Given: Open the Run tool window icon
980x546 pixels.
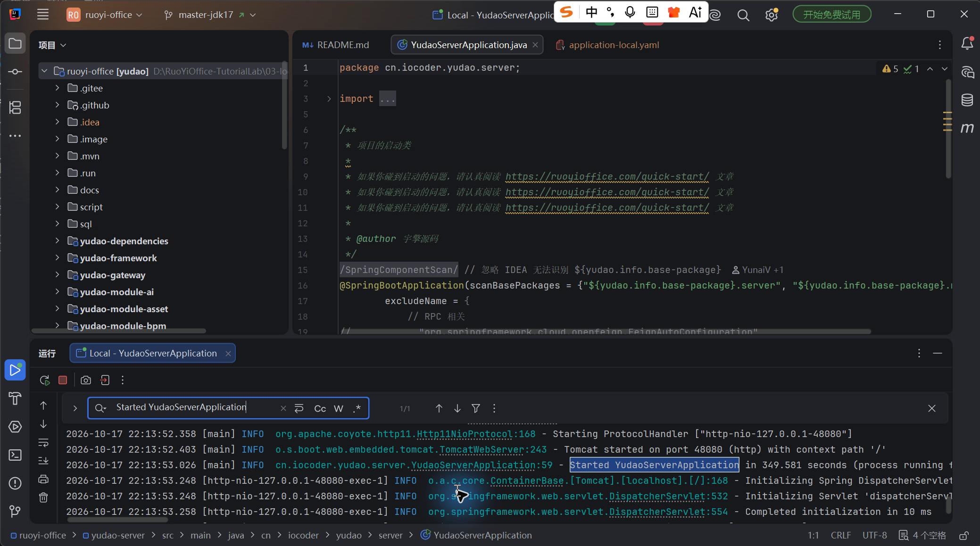Looking at the screenshot, I should (x=15, y=370).
